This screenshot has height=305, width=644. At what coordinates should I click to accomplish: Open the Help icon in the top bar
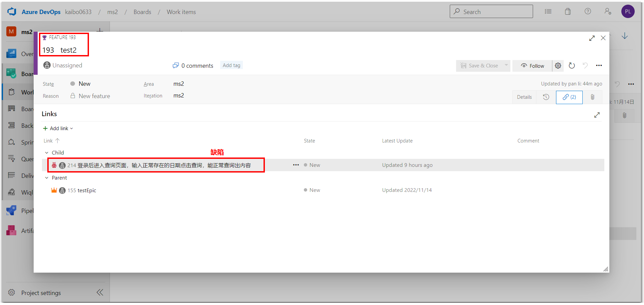587,11
